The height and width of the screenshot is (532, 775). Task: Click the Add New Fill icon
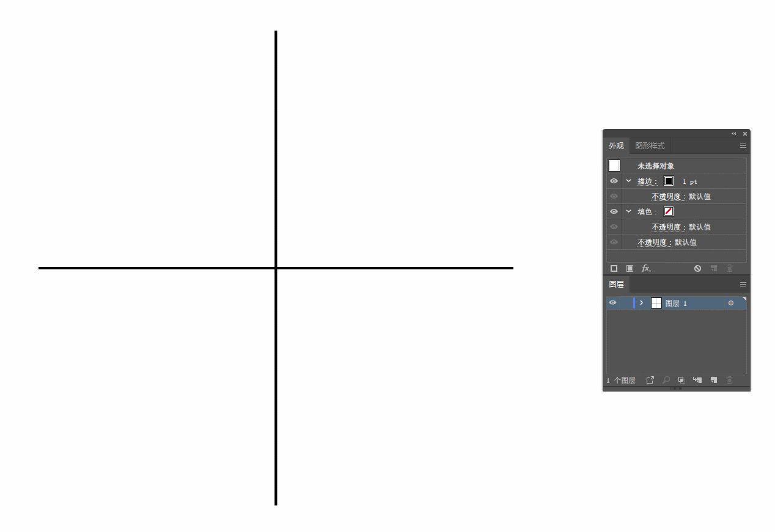630,268
